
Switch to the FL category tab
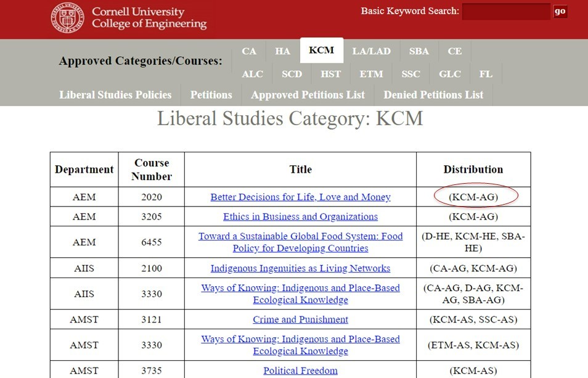pos(486,73)
